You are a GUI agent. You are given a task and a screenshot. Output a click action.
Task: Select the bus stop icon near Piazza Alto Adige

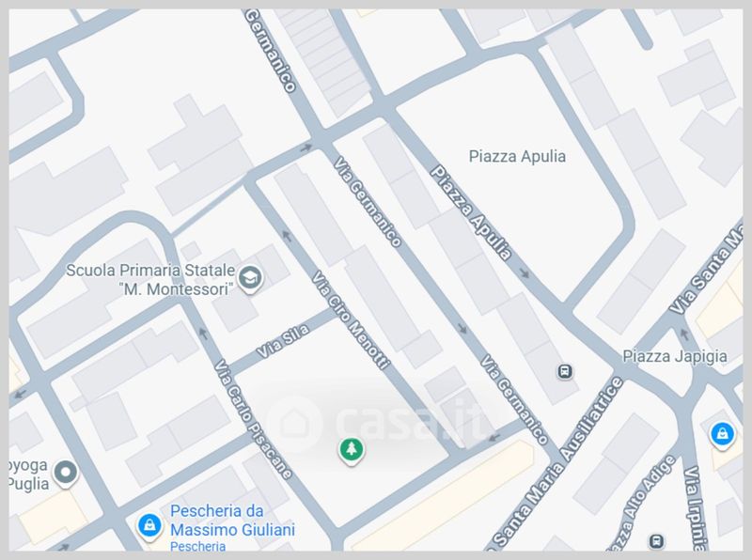pyautogui.click(x=656, y=541)
